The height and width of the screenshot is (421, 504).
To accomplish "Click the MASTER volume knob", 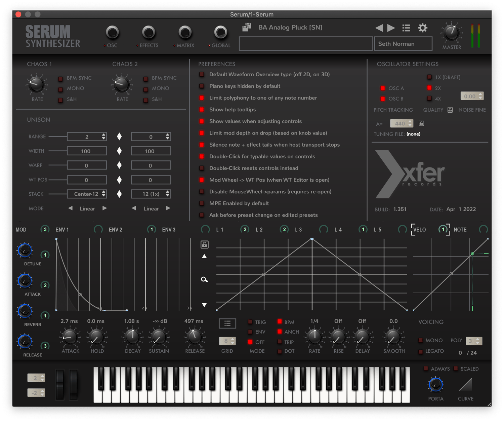I will (x=451, y=33).
